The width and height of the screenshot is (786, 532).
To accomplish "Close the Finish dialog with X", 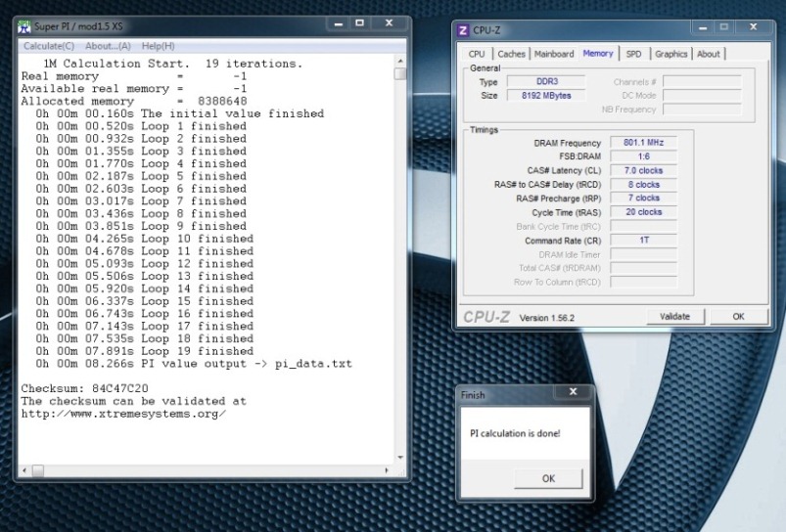I will 573,392.
